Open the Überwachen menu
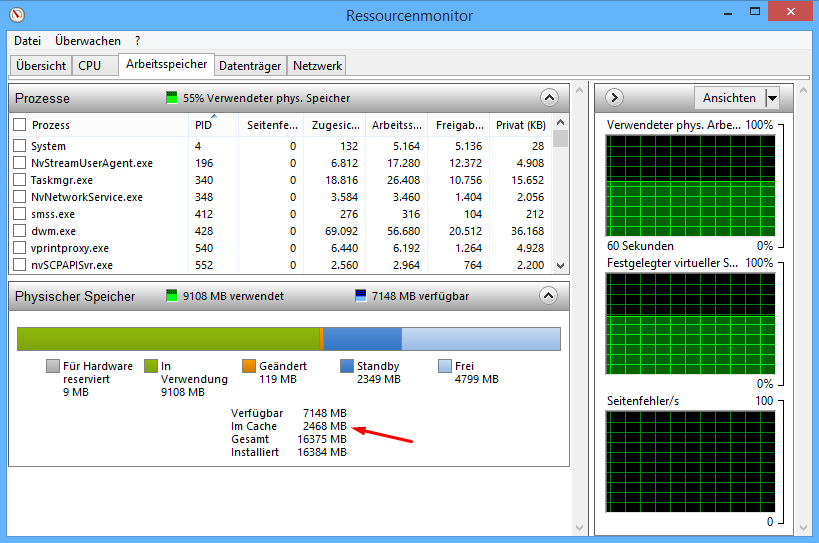This screenshot has width=819, height=543. (88, 41)
